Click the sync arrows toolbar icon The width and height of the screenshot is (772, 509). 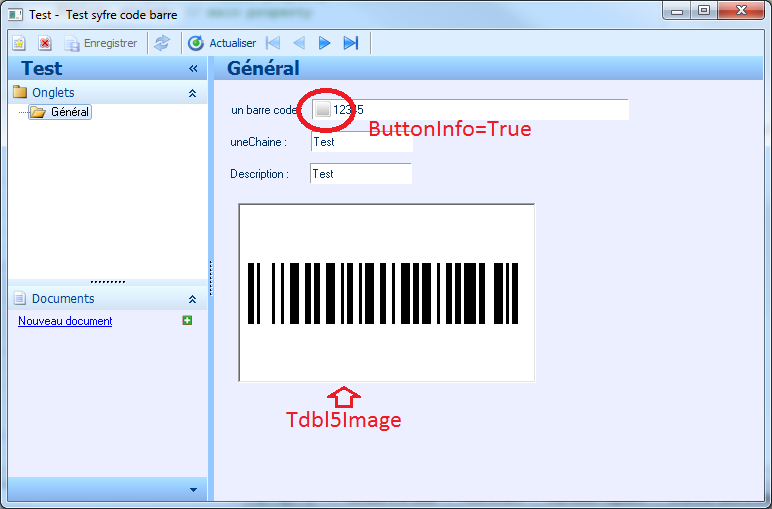pos(161,43)
